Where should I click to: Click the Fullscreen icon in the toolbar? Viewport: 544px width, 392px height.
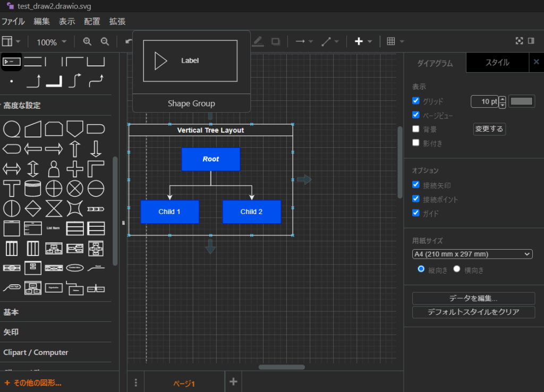(x=520, y=41)
